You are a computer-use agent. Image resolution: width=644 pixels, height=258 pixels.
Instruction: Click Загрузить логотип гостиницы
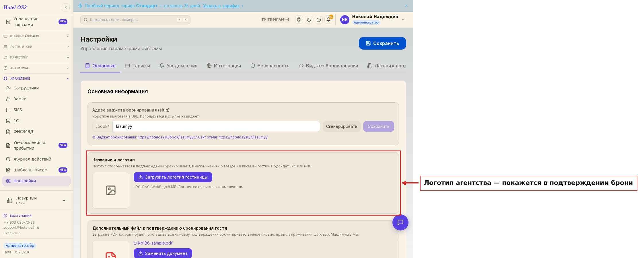point(173,177)
